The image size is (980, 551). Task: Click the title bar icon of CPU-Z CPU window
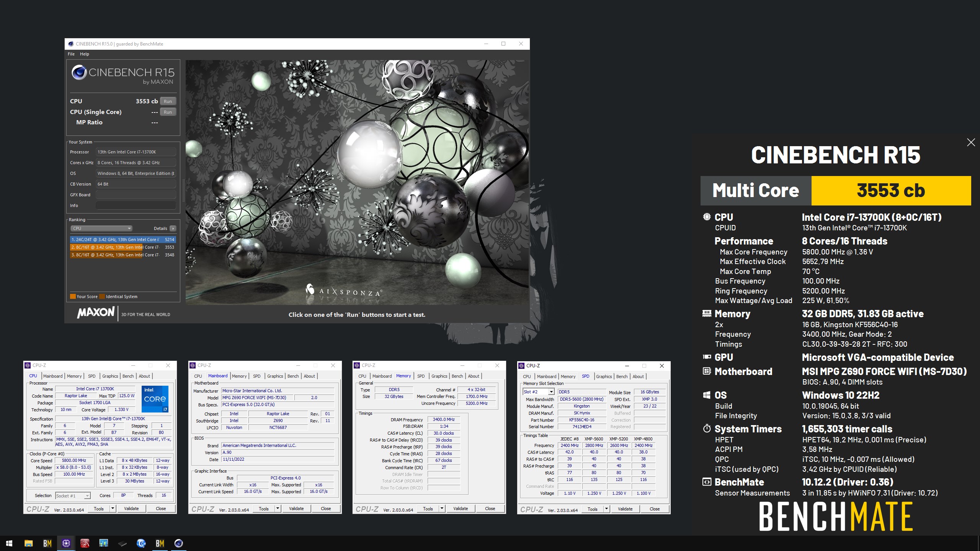coord(28,365)
